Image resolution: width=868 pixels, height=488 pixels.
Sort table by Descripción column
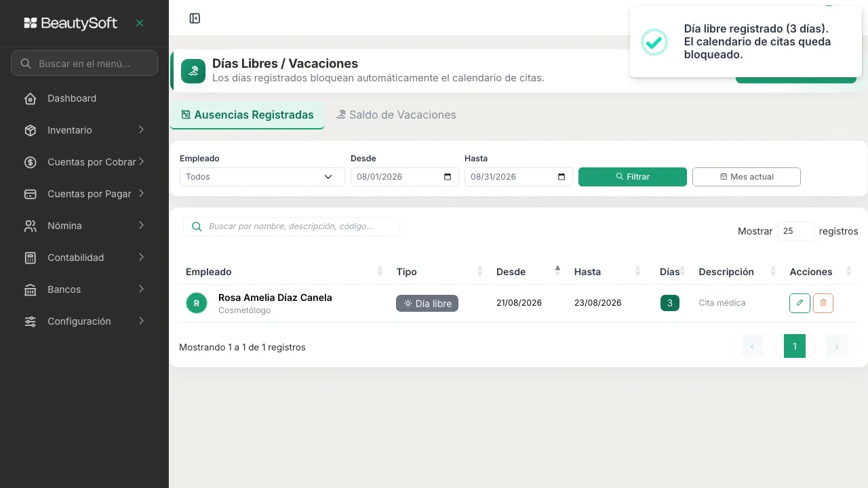coord(737,272)
